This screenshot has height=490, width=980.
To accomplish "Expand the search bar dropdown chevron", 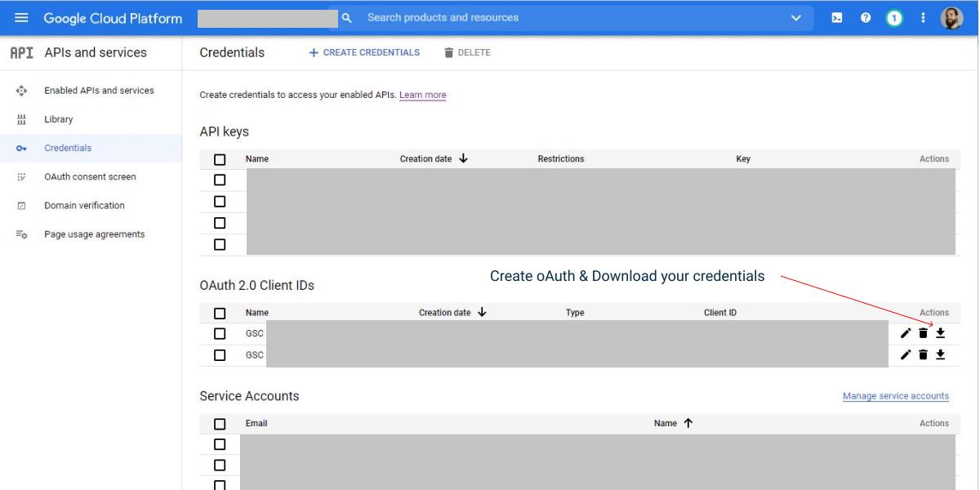I will tap(796, 18).
